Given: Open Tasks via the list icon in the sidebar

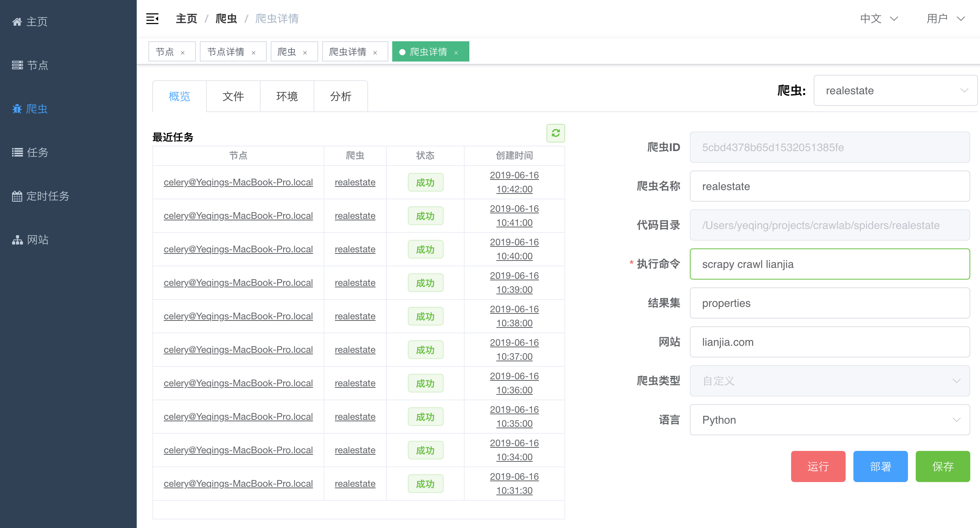Looking at the screenshot, I should (x=17, y=152).
